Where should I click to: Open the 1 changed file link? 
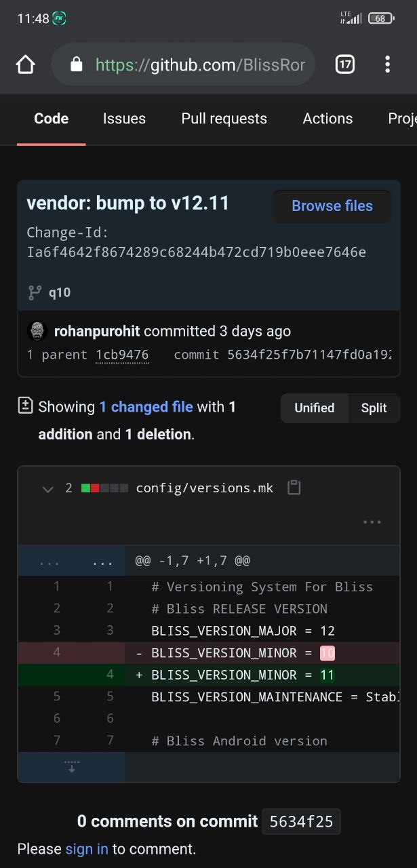pos(146,407)
